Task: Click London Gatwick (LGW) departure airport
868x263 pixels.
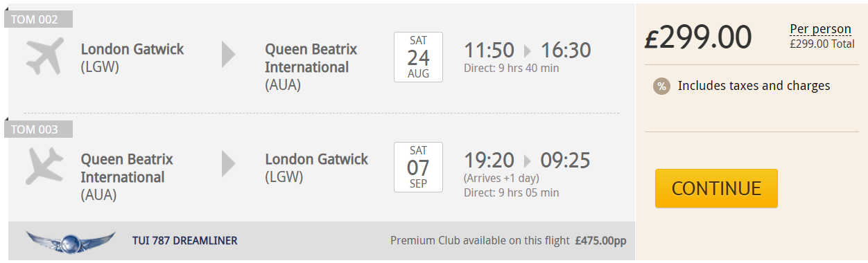Action: pos(132,57)
